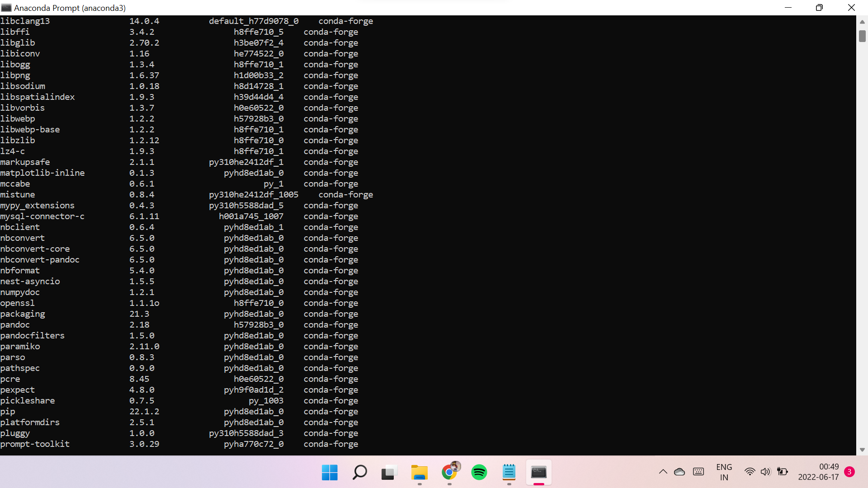This screenshot has width=868, height=488.
Task: Click the Anaconda Prompt icon in the title bar
Action: 6,7
